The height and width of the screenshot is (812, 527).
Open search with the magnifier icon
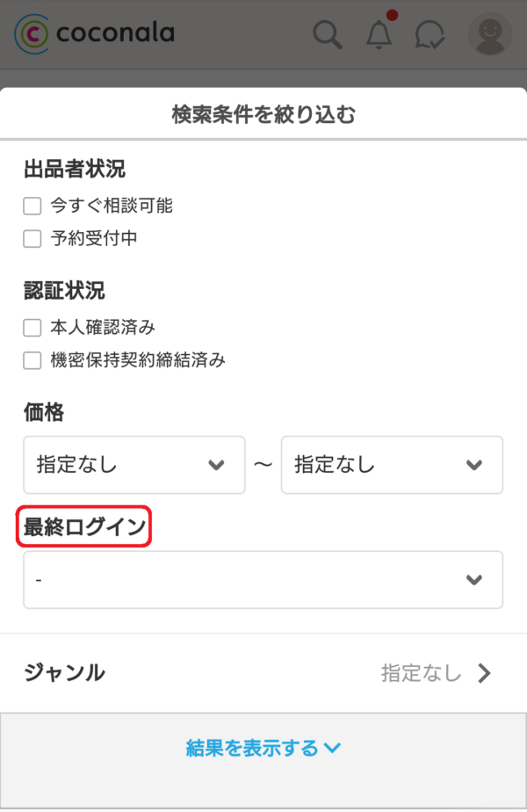[328, 35]
